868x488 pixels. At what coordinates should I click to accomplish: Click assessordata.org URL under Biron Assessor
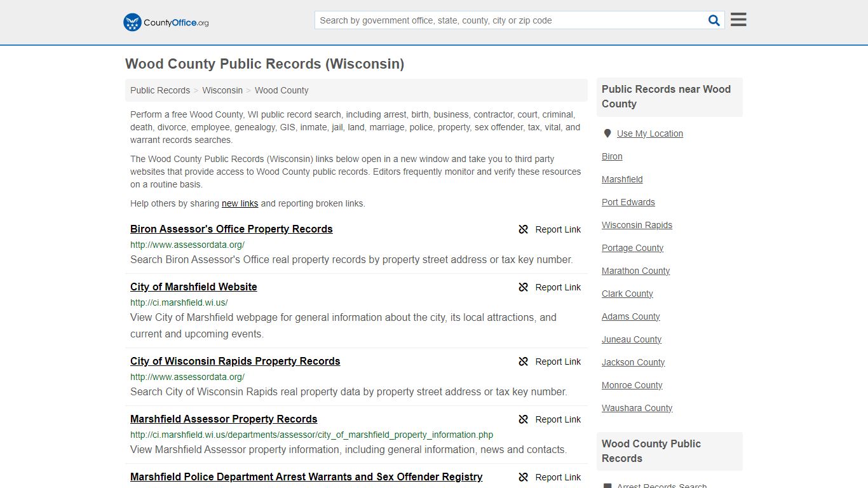pos(187,245)
